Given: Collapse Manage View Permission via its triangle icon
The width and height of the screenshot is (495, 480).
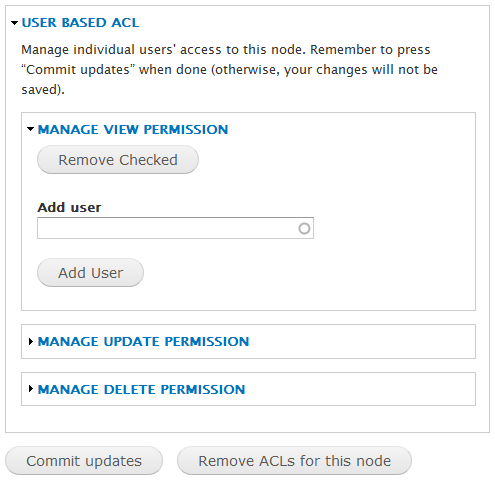Looking at the screenshot, I should [31, 129].
